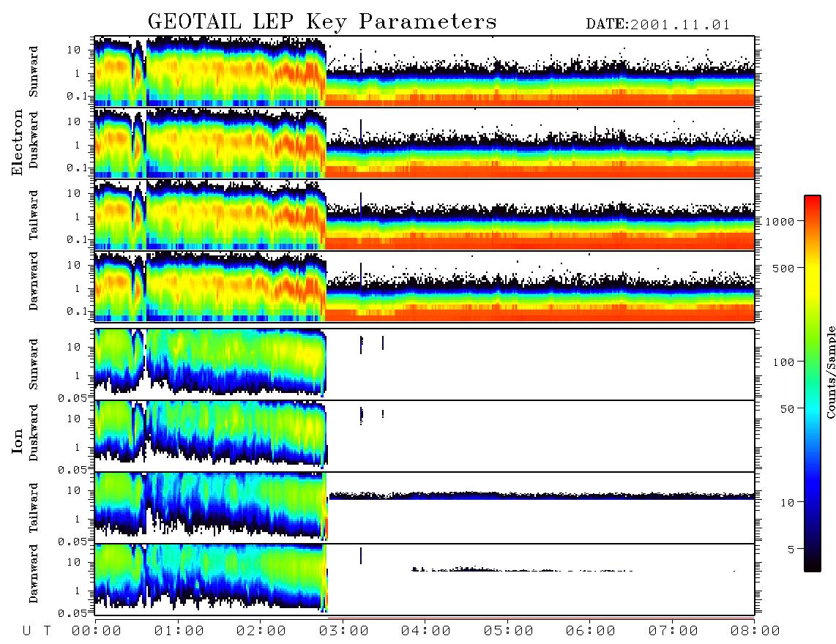The height and width of the screenshot is (644, 836).
Task: Click 0.1 energy tick on Electron Sunward panel
Action: [x=79, y=96]
